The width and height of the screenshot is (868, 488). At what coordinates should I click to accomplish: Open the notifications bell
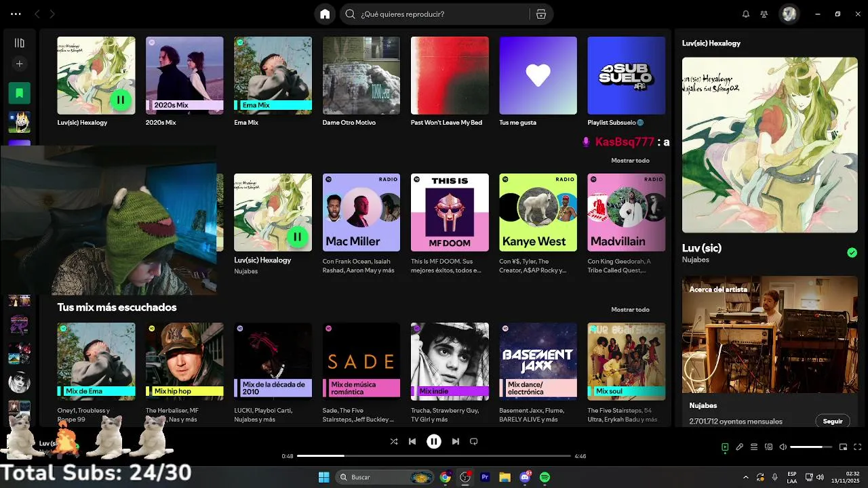pos(746,14)
